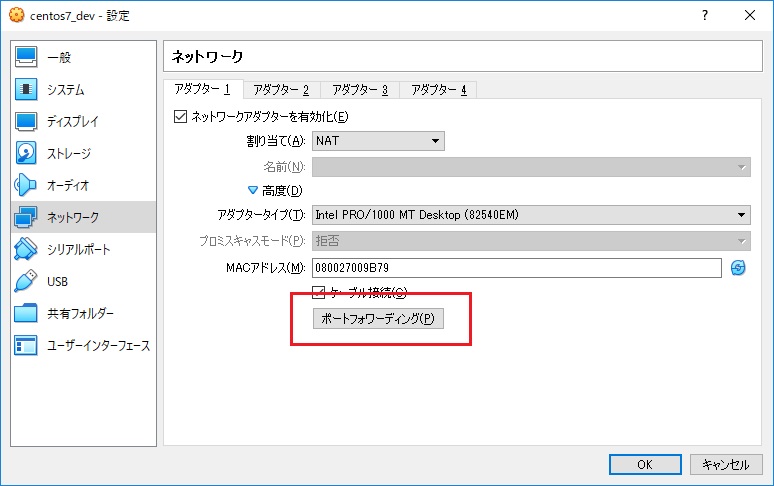The image size is (774, 486).
Task: Click the MACアドレス input field
Action: click(x=517, y=268)
